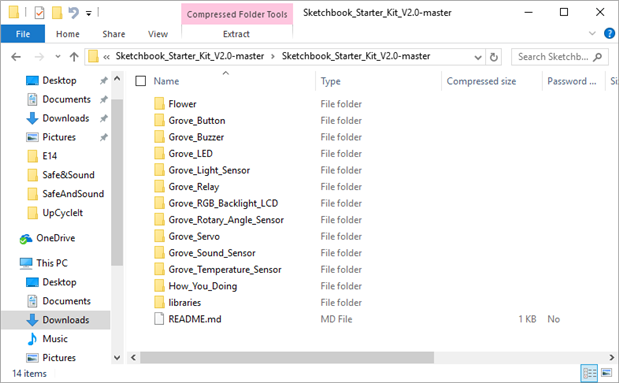Switch to the View ribbon tab
The height and width of the screenshot is (383, 619).
click(158, 34)
